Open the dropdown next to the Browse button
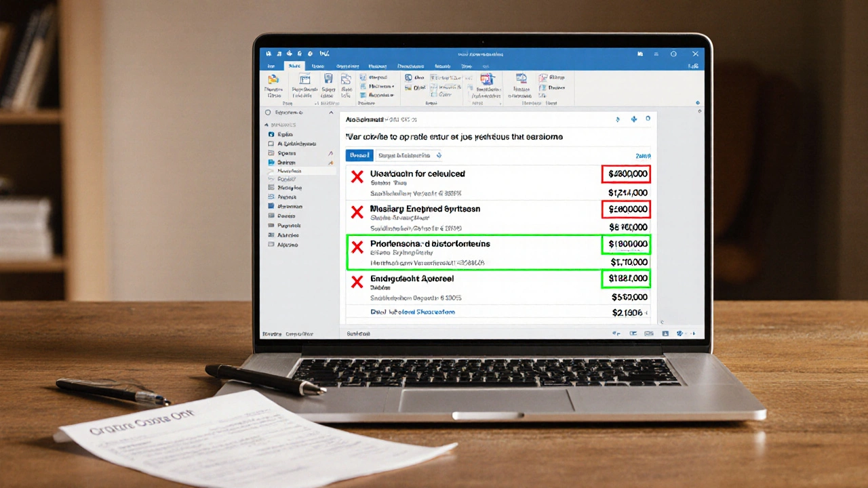Image resolution: width=868 pixels, height=488 pixels. 438,155
